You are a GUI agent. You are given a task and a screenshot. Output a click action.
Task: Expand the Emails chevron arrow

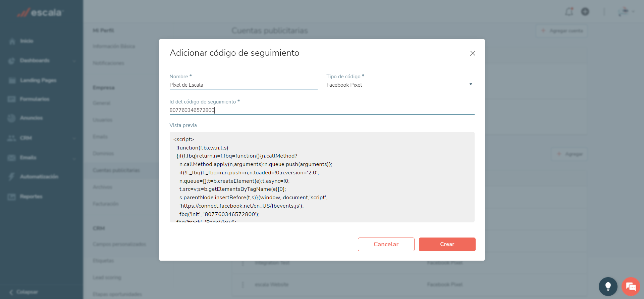click(74, 158)
